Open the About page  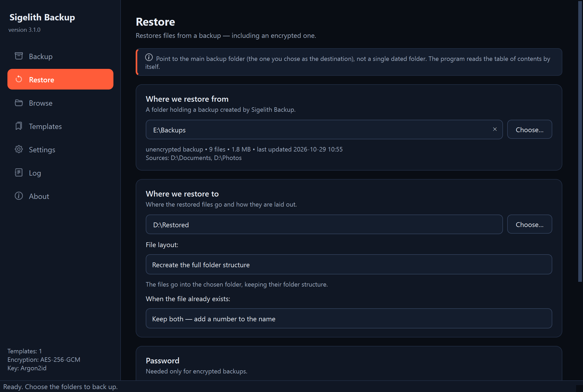[60, 196]
